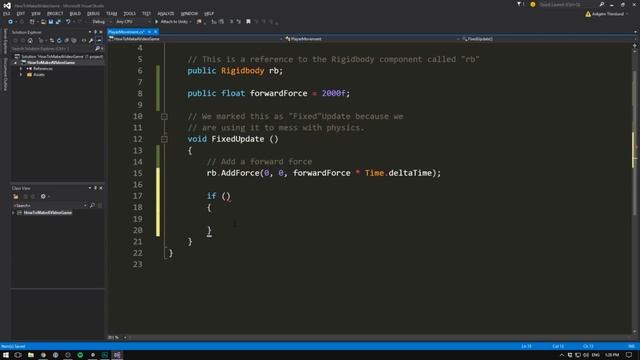Click the Class View New Folder icon

click(x=16, y=197)
